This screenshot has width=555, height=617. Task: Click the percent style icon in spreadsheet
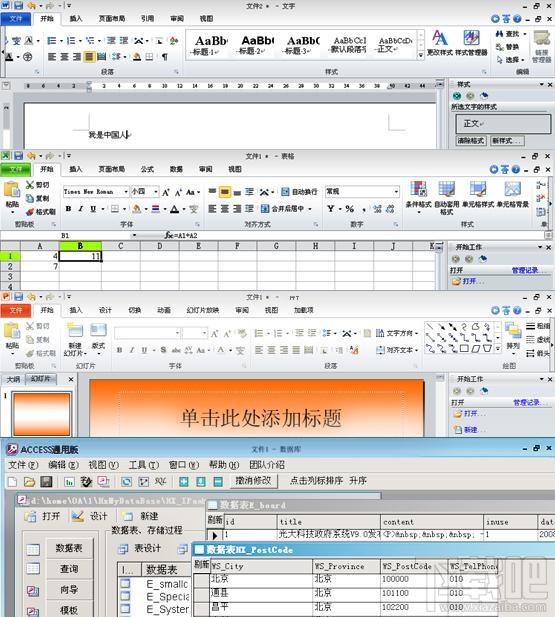[x=349, y=209]
